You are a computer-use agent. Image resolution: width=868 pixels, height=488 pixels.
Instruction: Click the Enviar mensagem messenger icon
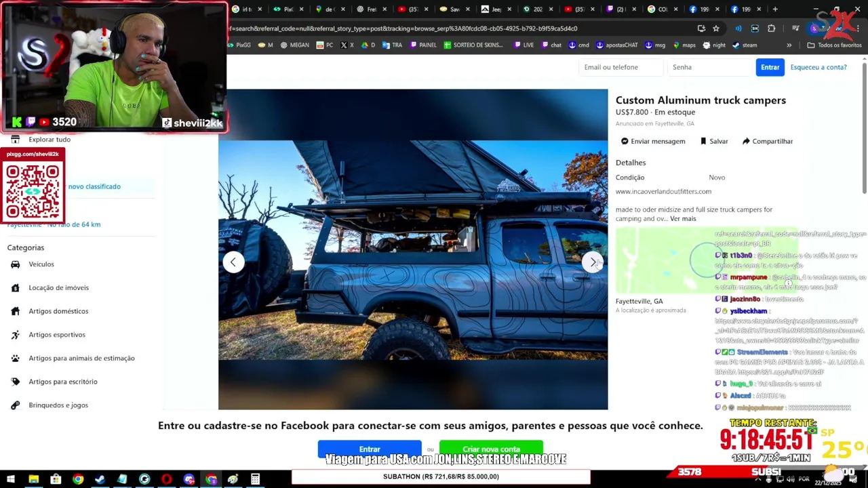(625, 141)
